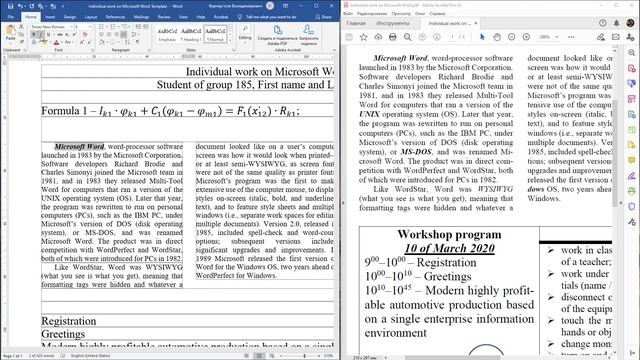Image resolution: width=640 pixels, height=360 pixels.
Task: Click the Cut scissors icon in Word
Action: point(21,27)
